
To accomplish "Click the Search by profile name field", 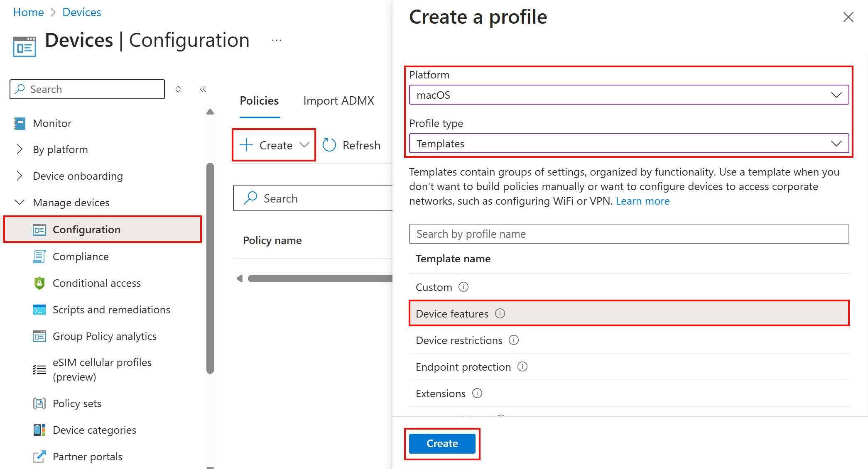I will coord(630,233).
